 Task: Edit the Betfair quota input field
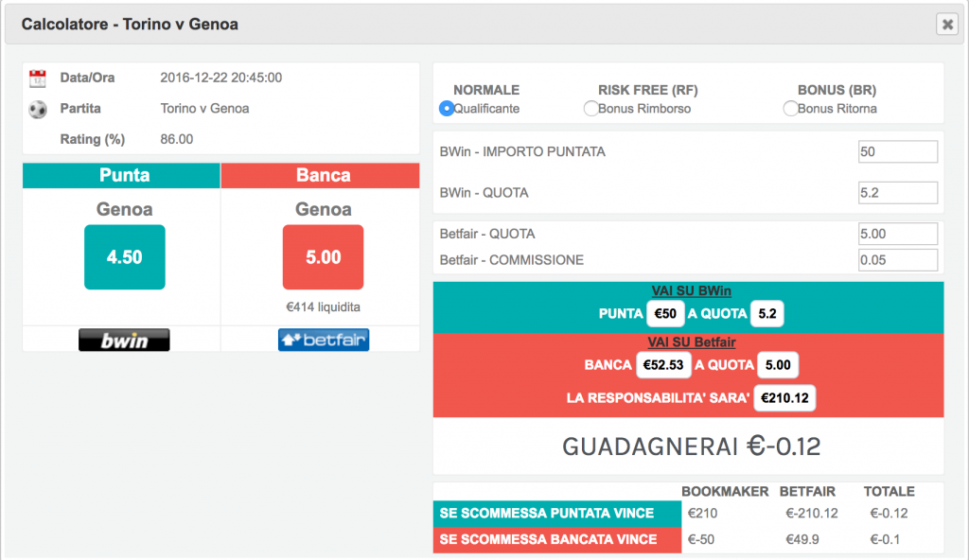[x=897, y=234]
